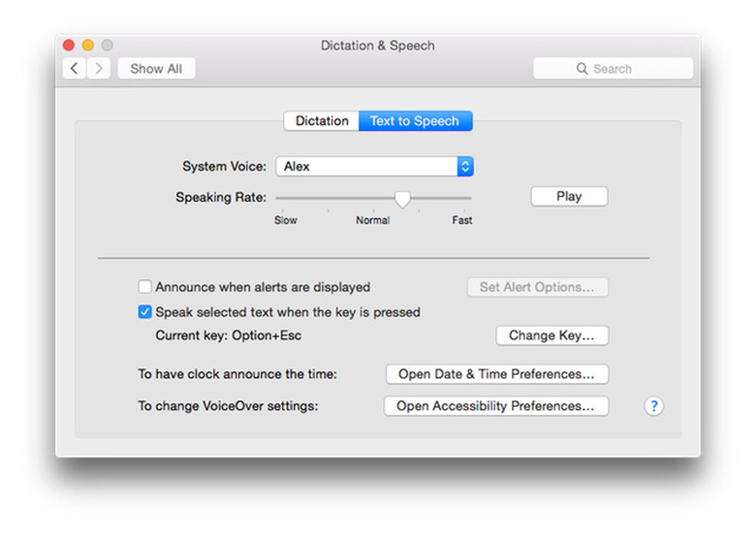Close the Dictation & Speech window
756x534 pixels.
tap(69, 45)
